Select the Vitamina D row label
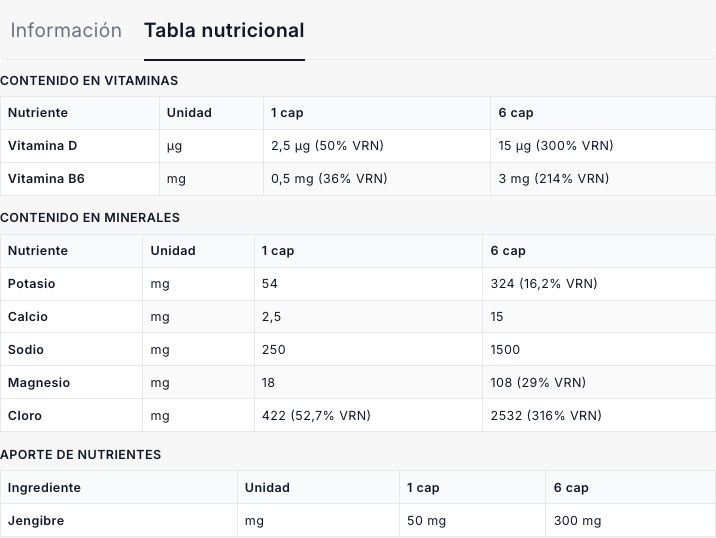The image size is (716, 538). coord(42,146)
